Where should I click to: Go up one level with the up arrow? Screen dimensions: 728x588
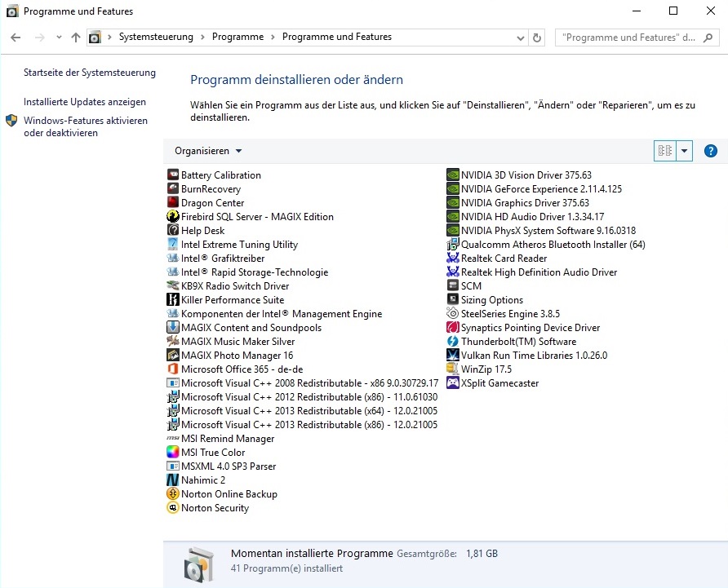(76, 38)
